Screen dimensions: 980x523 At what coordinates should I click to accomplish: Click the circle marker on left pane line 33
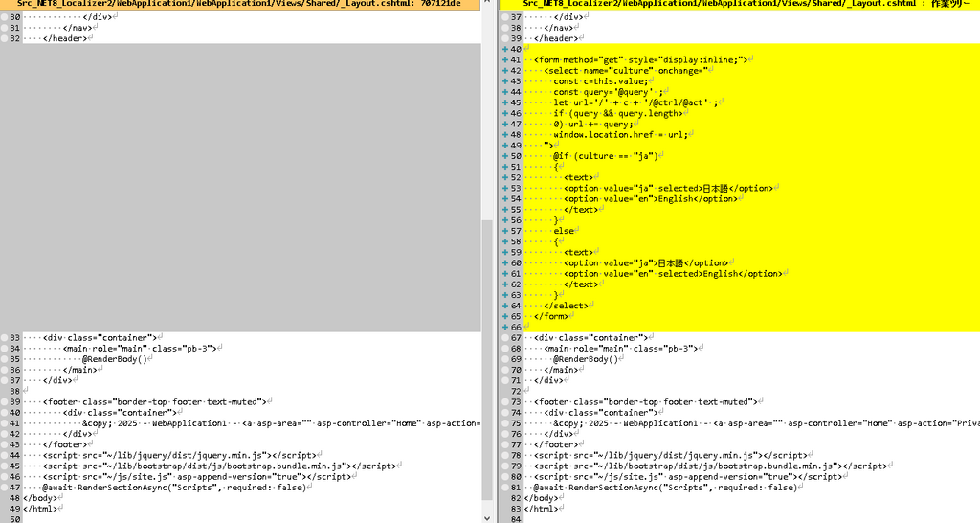tap(5, 338)
